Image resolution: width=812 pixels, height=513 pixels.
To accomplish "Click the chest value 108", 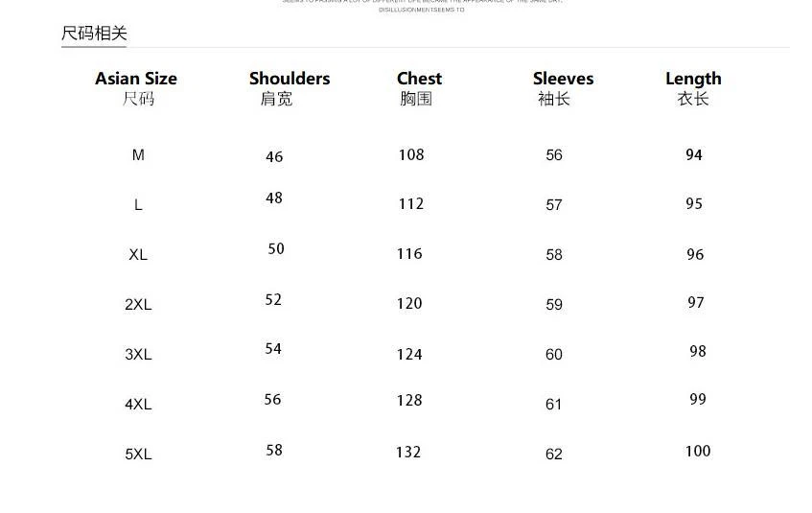I will (x=410, y=154).
